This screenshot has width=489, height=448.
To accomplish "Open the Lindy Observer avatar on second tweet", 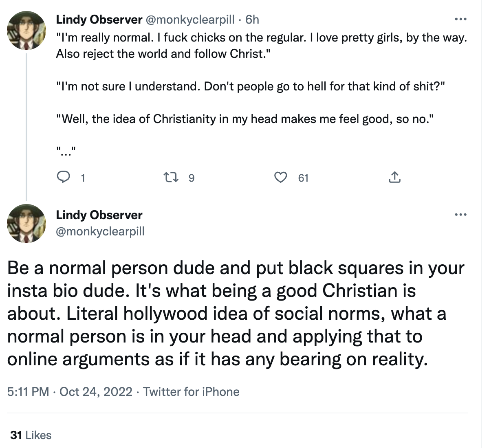I will click(27, 224).
